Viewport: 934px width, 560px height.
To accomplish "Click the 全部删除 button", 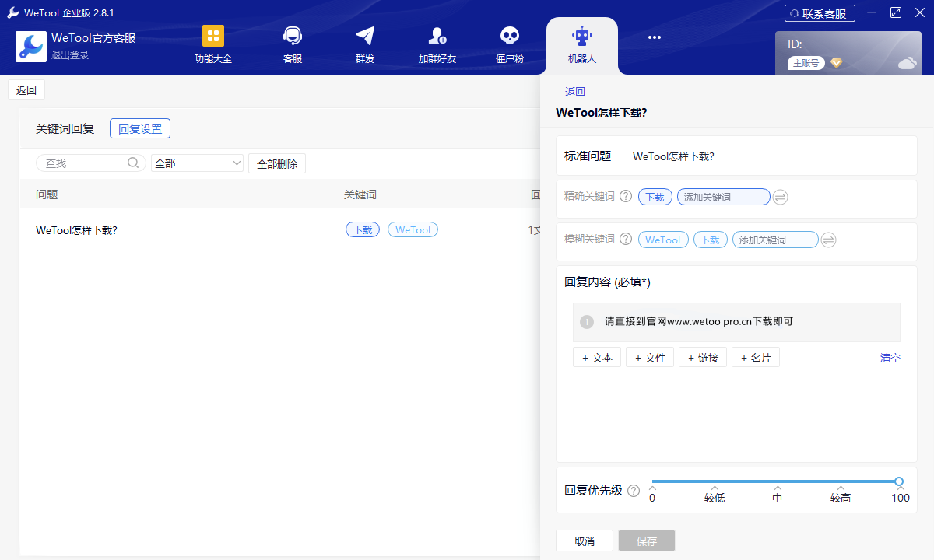I will coord(277,163).
